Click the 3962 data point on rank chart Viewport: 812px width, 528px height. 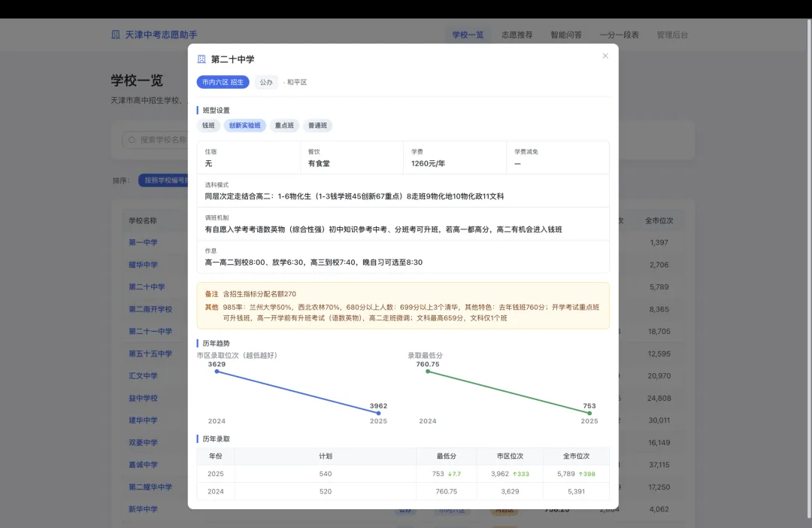pos(378,413)
